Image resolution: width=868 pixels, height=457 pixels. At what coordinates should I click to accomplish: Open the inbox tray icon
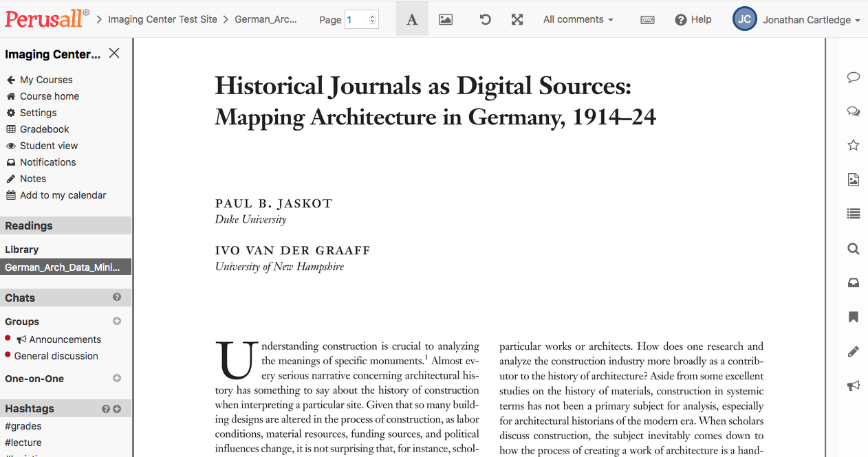pyautogui.click(x=854, y=283)
